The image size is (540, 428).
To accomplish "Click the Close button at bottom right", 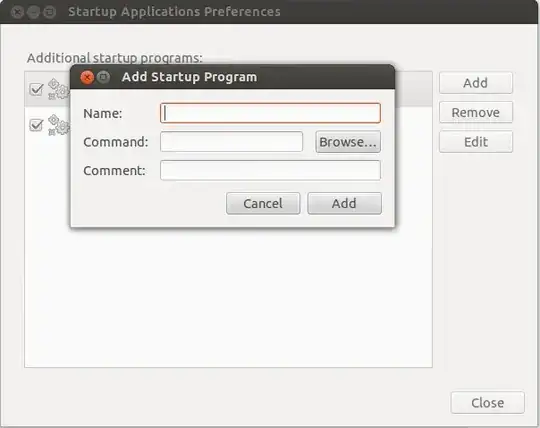I will [487, 402].
